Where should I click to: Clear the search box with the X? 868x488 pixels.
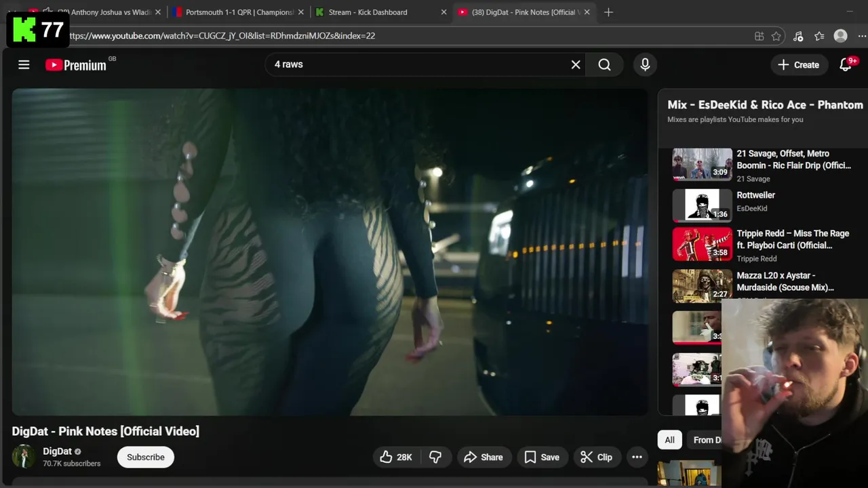(576, 64)
